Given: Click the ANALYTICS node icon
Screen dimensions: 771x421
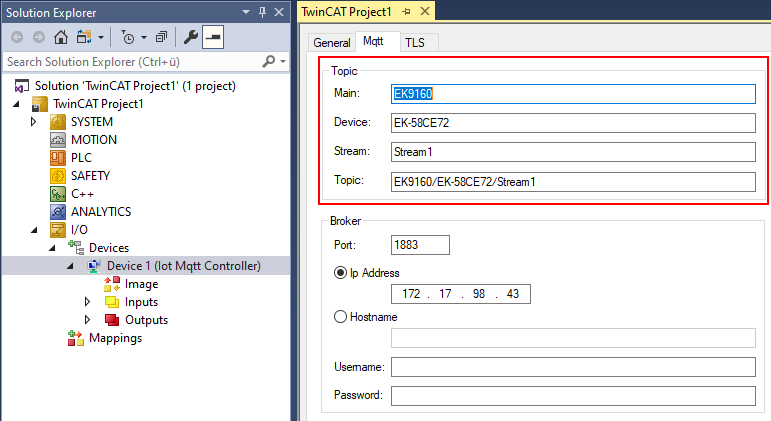Looking at the screenshot, I should click(x=58, y=212).
